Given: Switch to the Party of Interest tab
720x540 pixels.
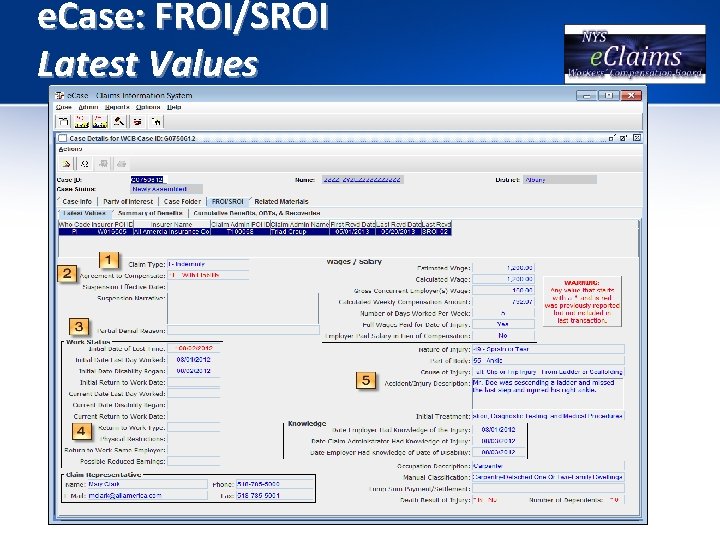Looking at the screenshot, I should coord(128,201).
